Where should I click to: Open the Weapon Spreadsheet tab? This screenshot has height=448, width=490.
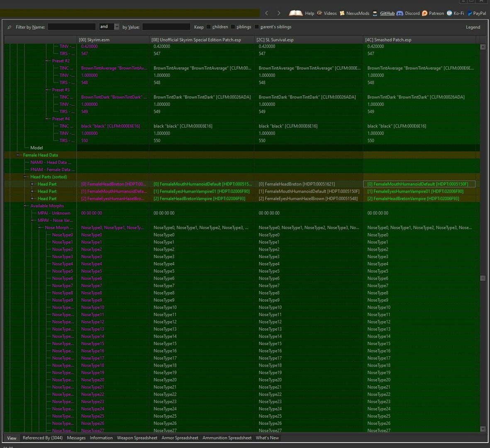137,438
